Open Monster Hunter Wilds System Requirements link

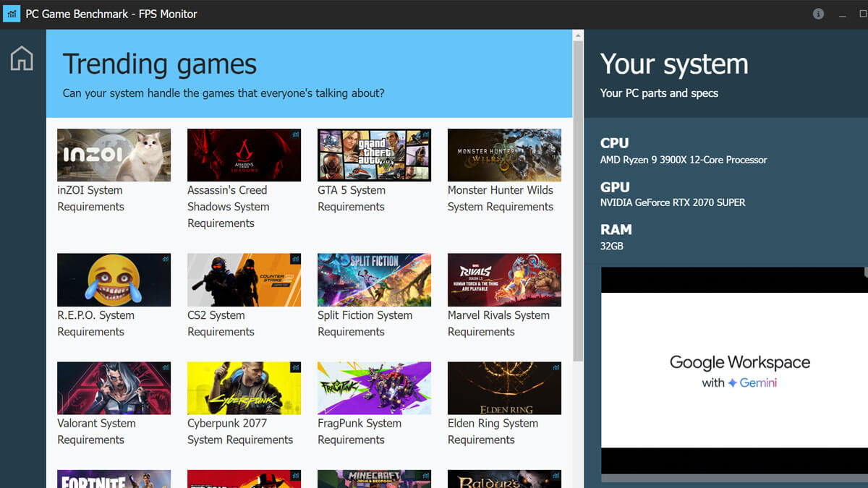click(x=500, y=198)
